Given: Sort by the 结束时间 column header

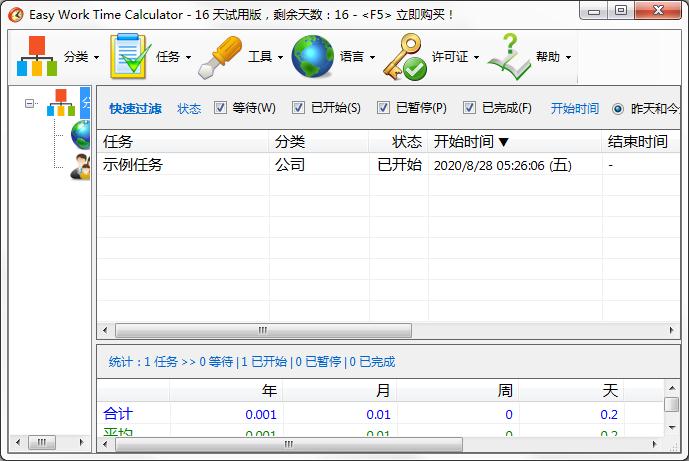Looking at the screenshot, I should coord(641,142).
